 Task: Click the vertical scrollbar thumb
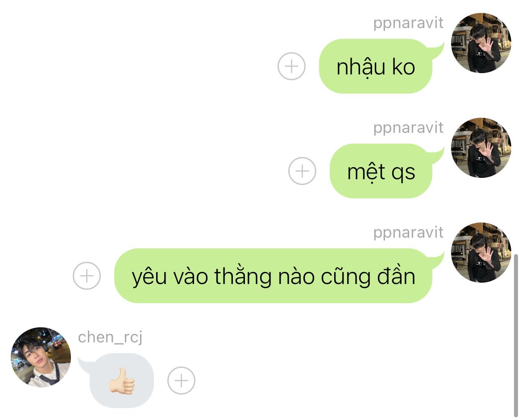(x=516, y=335)
